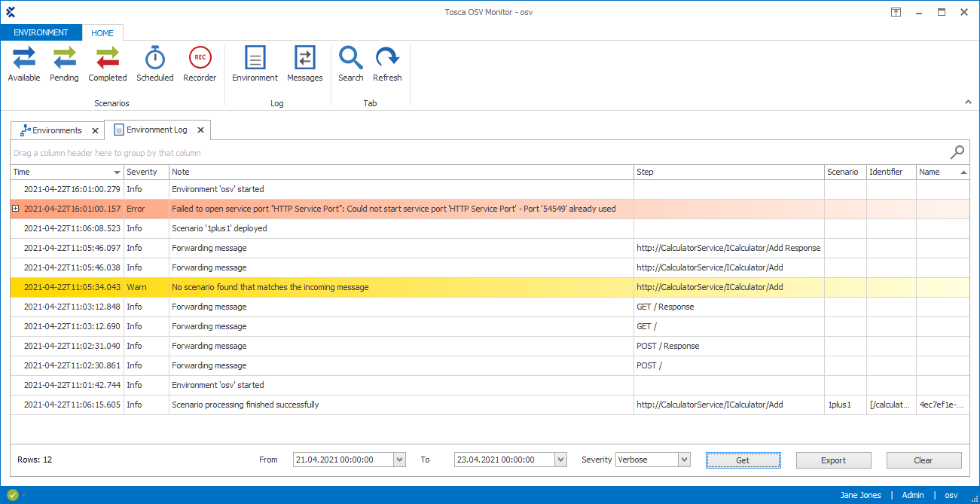Click the ribbon Search icon

(351, 64)
